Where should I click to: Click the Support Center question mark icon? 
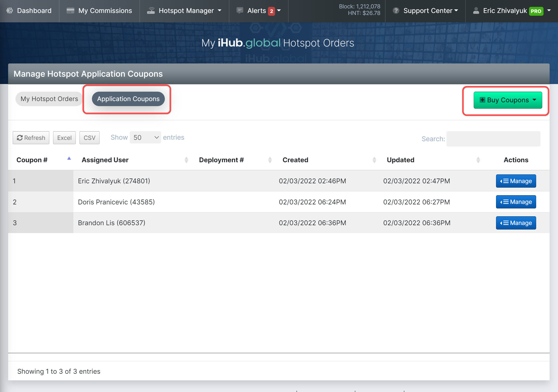pos(396,11)
